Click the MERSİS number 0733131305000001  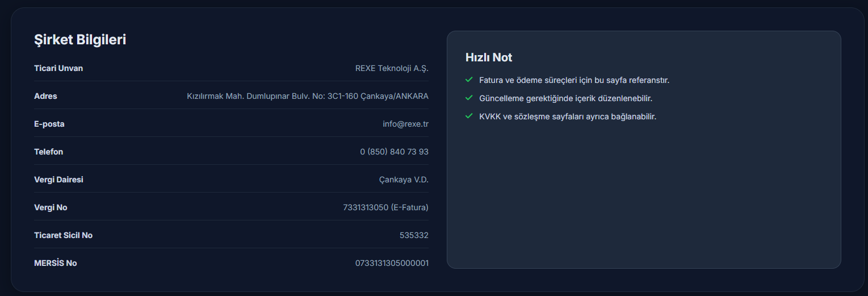click(x=392, y=263)
